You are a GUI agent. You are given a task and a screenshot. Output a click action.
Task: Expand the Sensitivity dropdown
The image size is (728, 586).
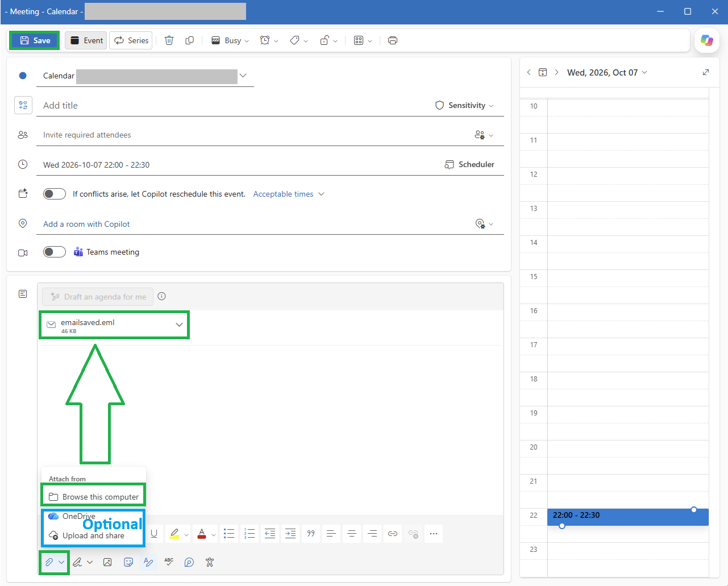point(464,105)
